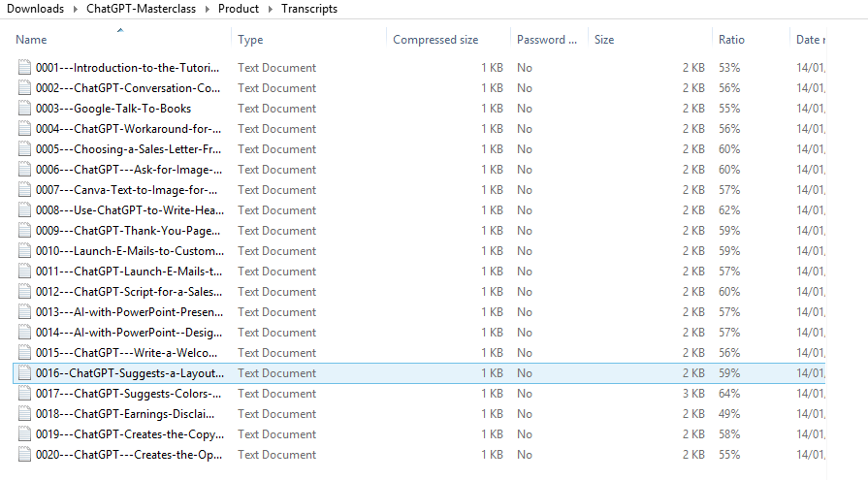Click the 3 KB size value of file 0017
868x480 pixels.
click(x=693, y=394)
